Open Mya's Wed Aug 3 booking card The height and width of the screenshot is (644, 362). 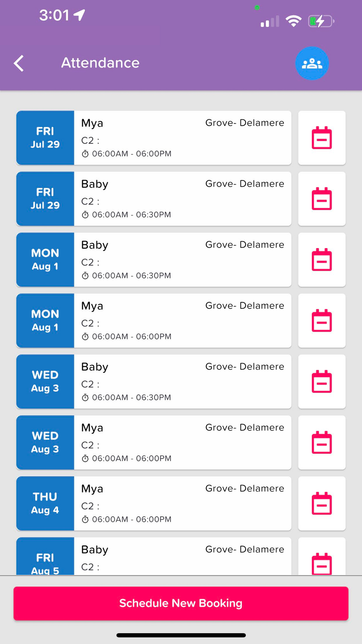154,443
